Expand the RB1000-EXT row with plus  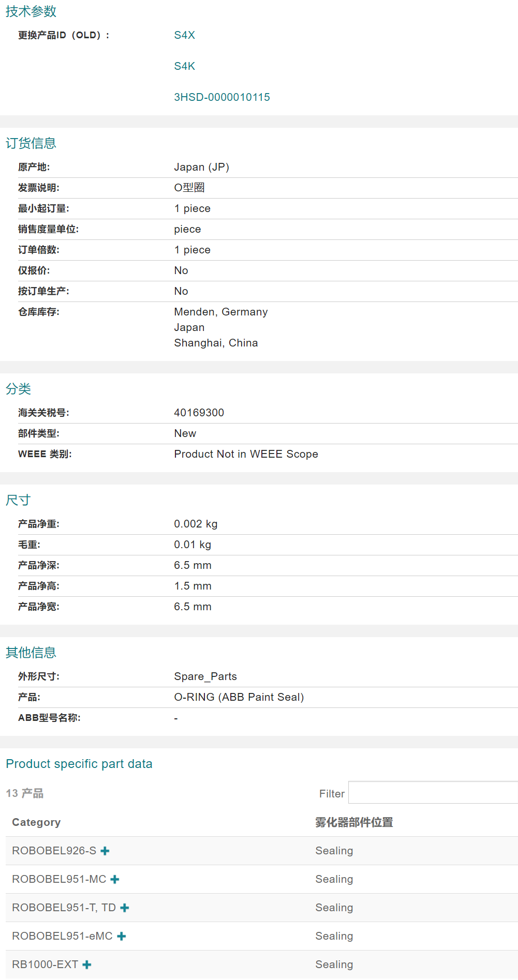click(x=87, y=964)
